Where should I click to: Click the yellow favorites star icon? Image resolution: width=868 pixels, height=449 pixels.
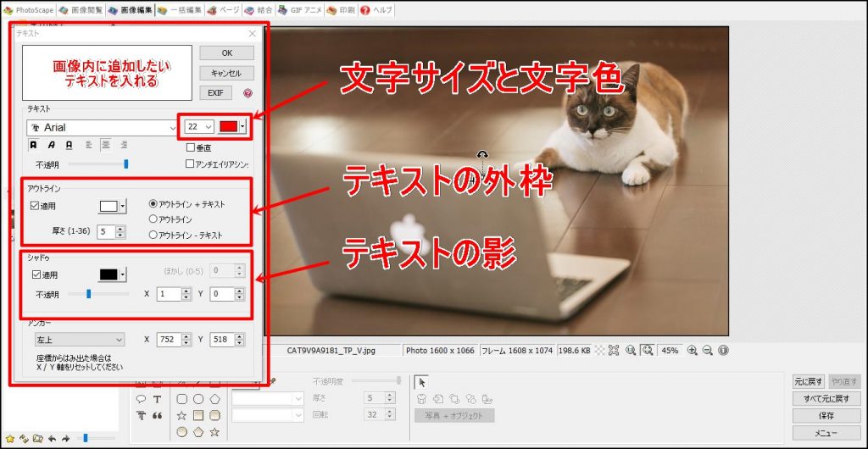tap(10, 439)
